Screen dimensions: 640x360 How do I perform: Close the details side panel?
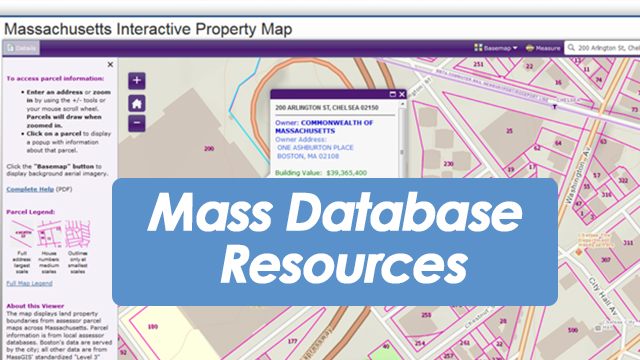[110, 64]
